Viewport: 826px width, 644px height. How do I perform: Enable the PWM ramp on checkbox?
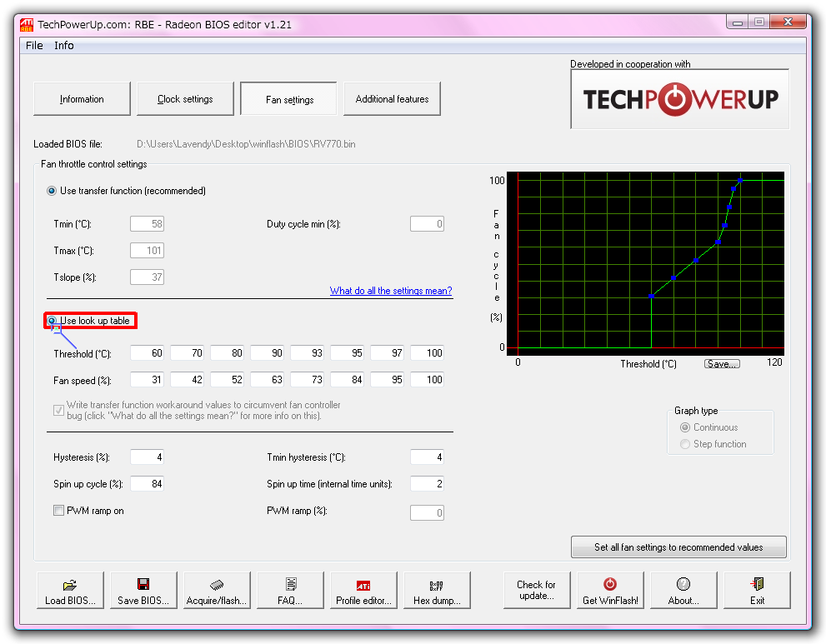click(58, 510)
